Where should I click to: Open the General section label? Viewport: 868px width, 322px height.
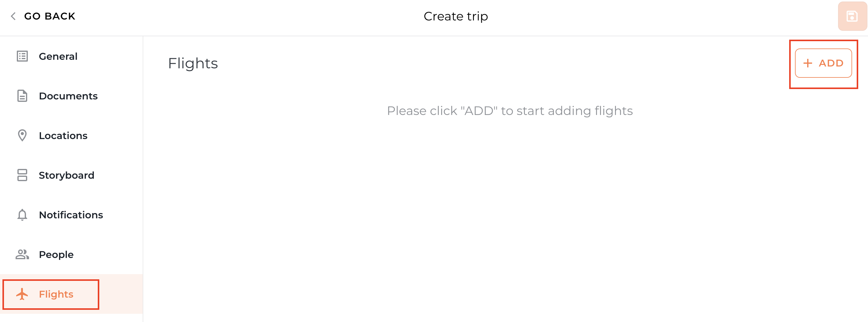coord(58,56)
